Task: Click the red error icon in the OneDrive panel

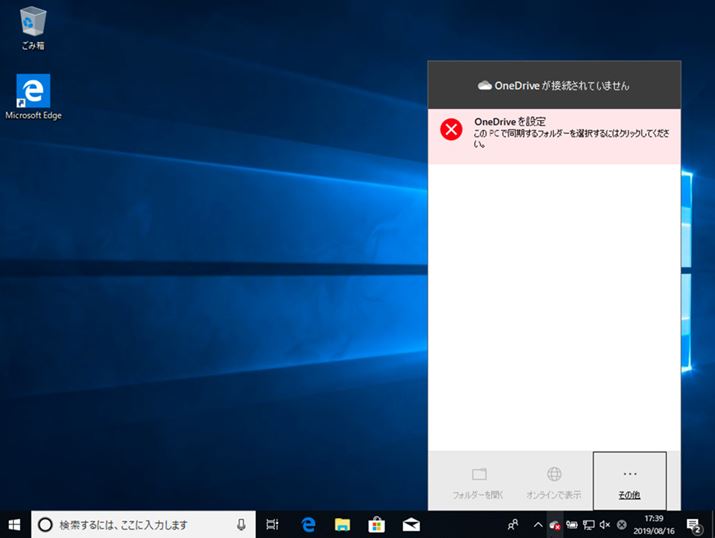Action: [x=451, y=129]
